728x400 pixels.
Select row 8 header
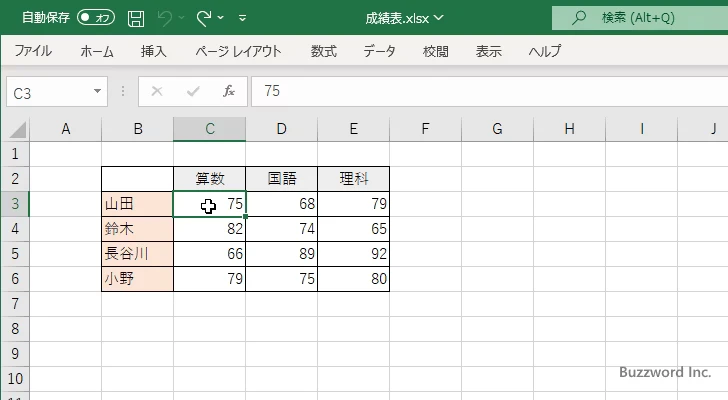(x=15, y=329)
